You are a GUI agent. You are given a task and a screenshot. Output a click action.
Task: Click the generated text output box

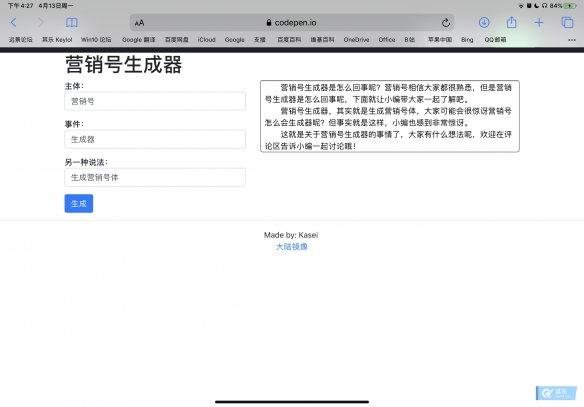pyautogui.click(x=390, y=116)
